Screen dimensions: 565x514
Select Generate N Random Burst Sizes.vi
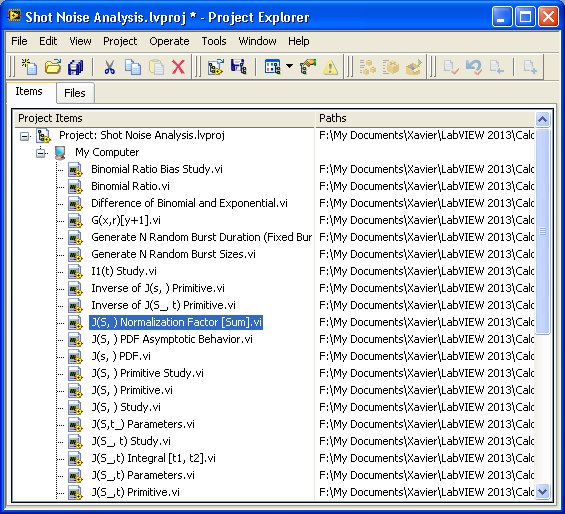[173, 254]
